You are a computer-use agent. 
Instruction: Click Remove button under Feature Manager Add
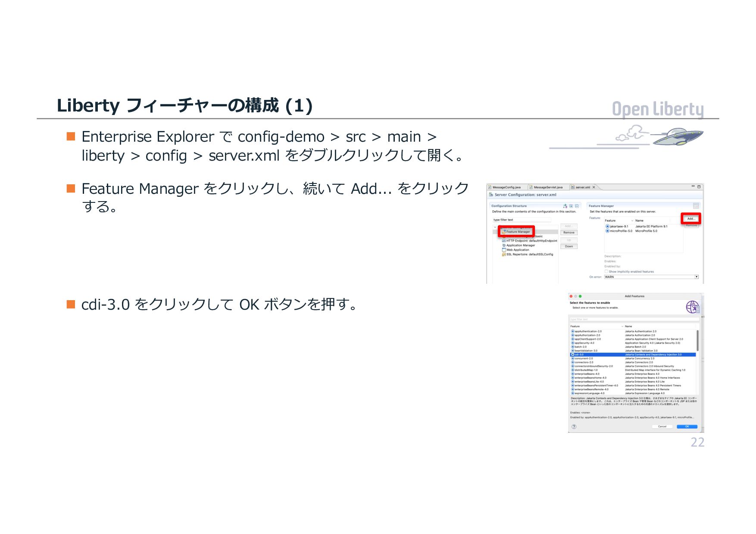click(x=691, y=226)
